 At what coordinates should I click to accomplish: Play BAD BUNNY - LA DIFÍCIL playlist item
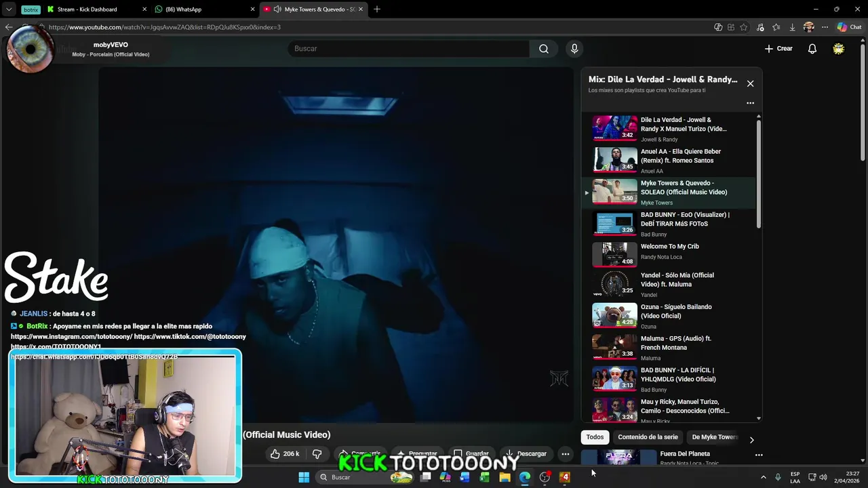point(668,380)
